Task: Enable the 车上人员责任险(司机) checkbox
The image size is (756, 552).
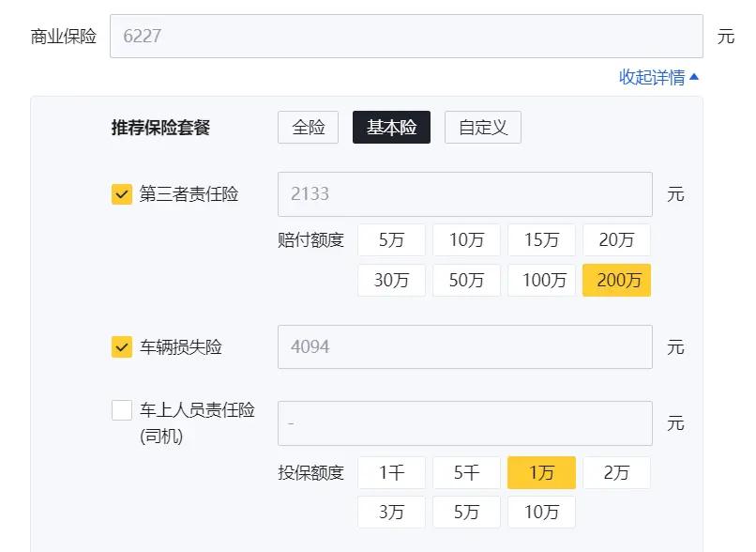Action: [119, 408]
